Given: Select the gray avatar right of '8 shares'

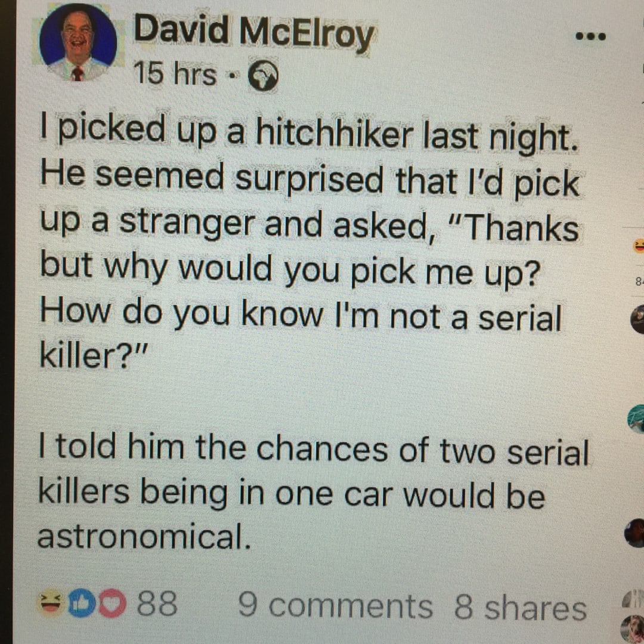Looking at the screenshot, I should point(635,599).
